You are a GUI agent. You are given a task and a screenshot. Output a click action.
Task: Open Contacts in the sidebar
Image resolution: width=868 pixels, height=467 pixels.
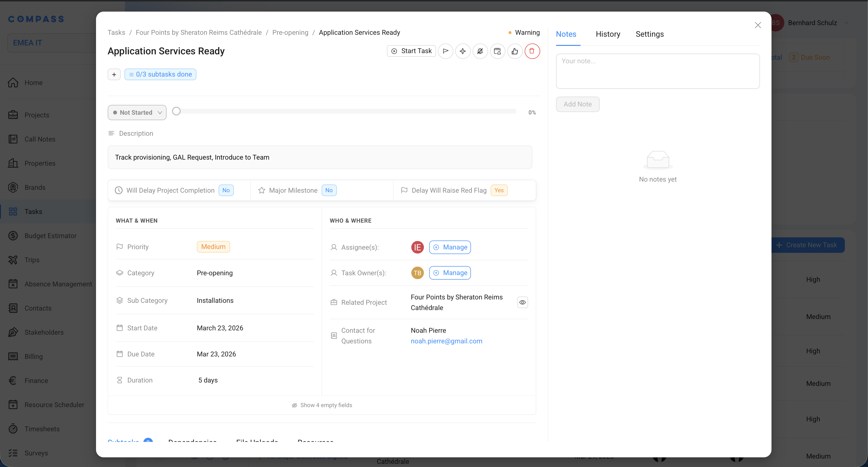click(x=38, y=308)
